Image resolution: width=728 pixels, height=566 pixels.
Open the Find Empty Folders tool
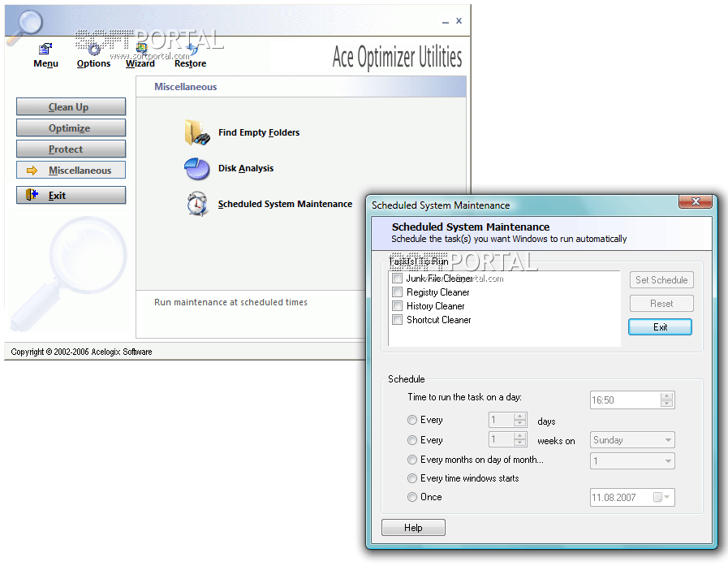(259, 132)
